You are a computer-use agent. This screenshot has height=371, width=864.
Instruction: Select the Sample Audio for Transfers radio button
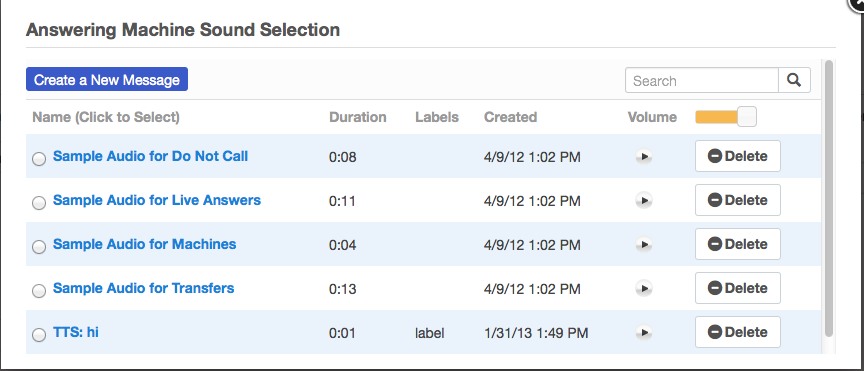coord(39,291)
